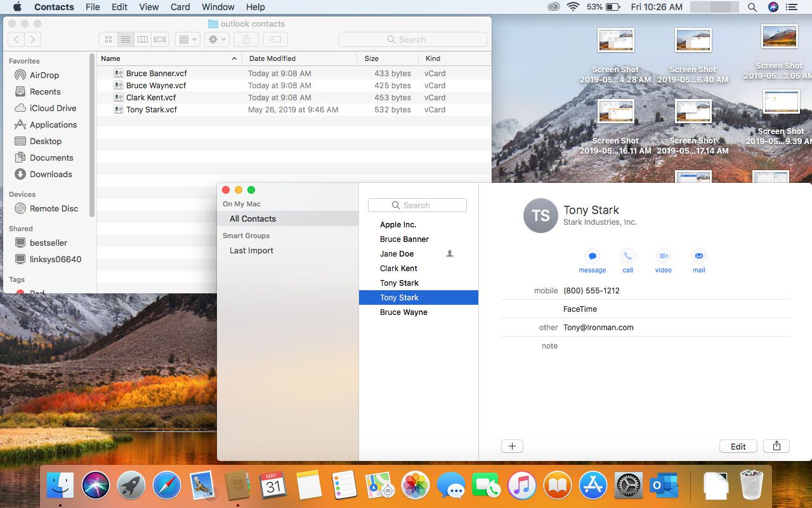Viewport: 812px width, 508px height.
Task: Add a new contact with plus button
Action: coord(512,446)
